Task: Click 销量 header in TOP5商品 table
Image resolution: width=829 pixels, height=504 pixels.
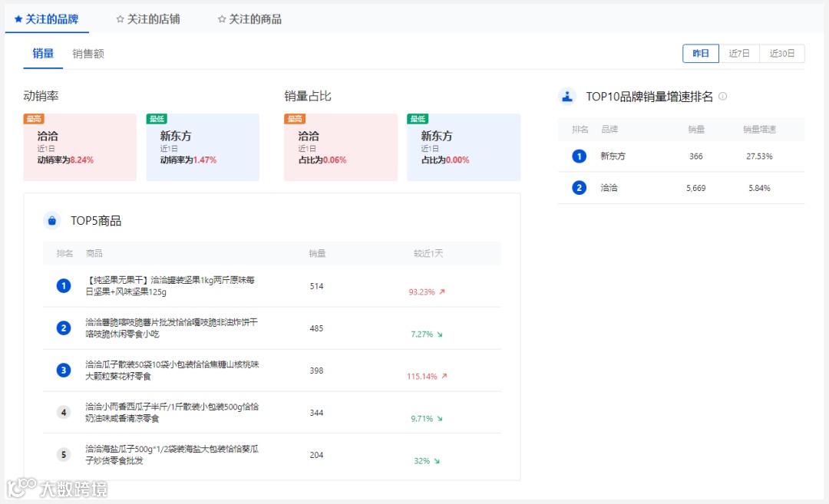Action: click(317, 254)
